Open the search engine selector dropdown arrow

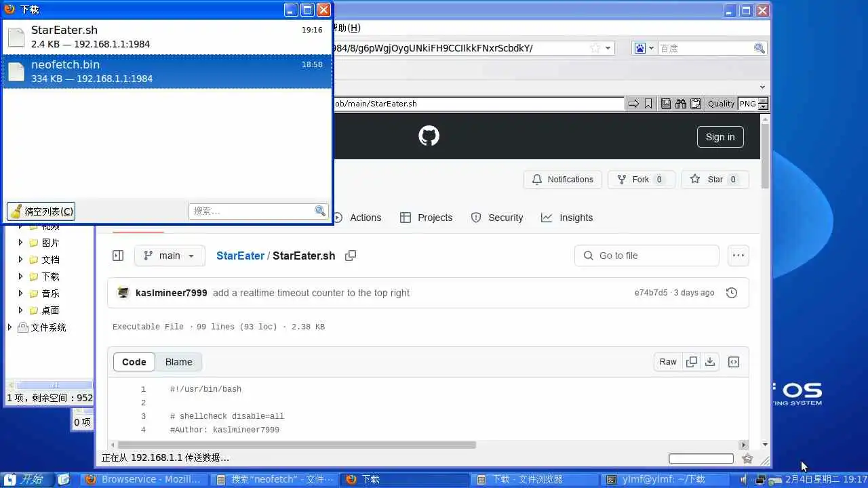652,48
